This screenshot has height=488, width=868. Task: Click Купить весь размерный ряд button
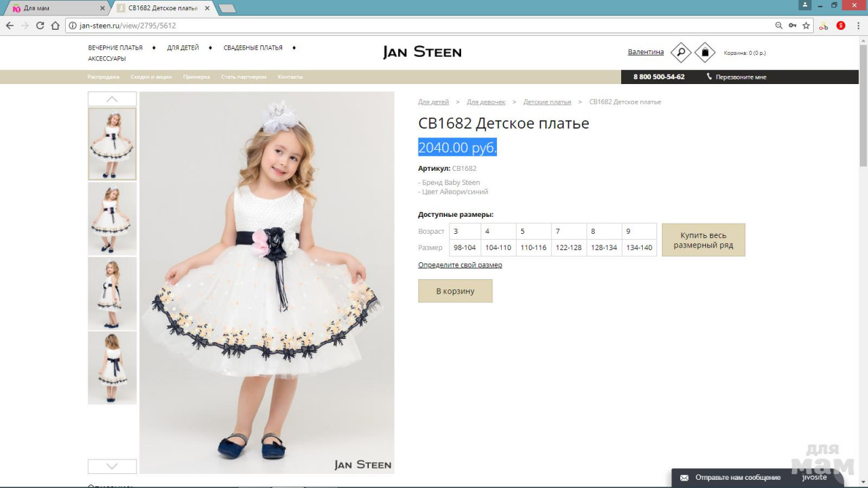(703, 240)
